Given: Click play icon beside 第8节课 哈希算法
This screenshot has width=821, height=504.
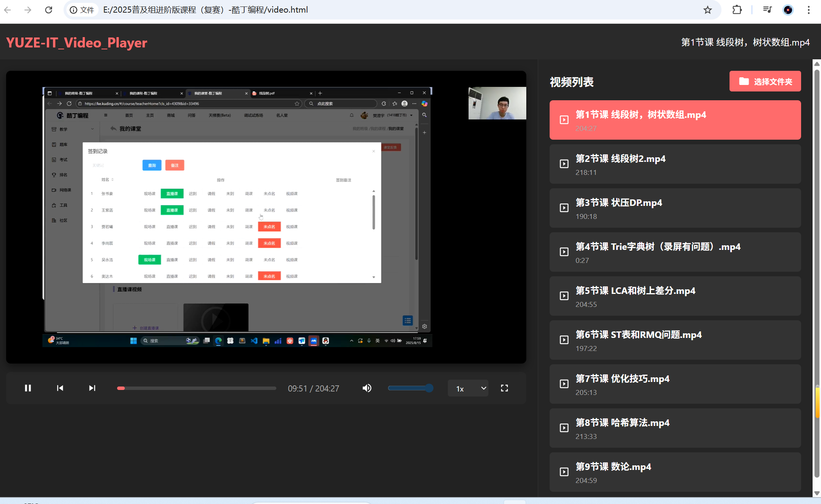Looking at the screenshot, I should click(564, 428).
